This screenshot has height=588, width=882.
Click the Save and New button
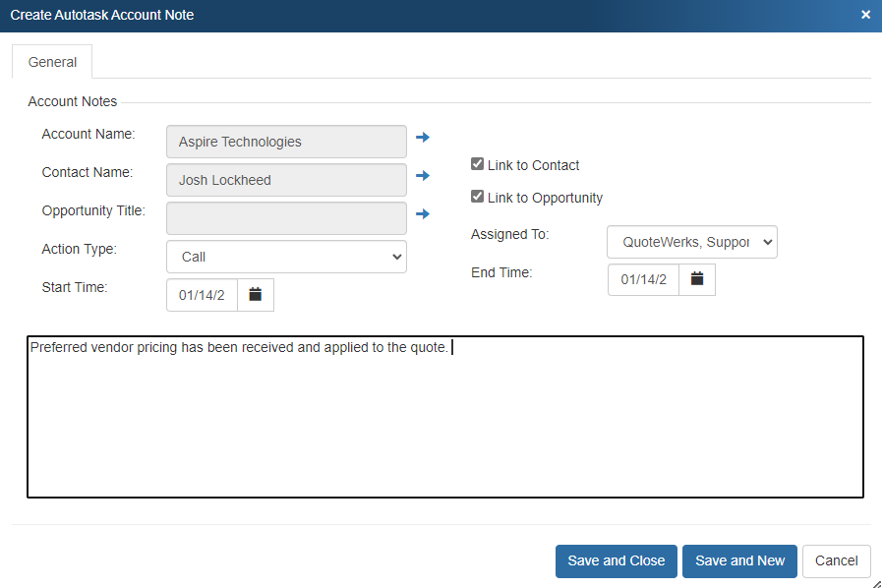click(x=739, y=560)
